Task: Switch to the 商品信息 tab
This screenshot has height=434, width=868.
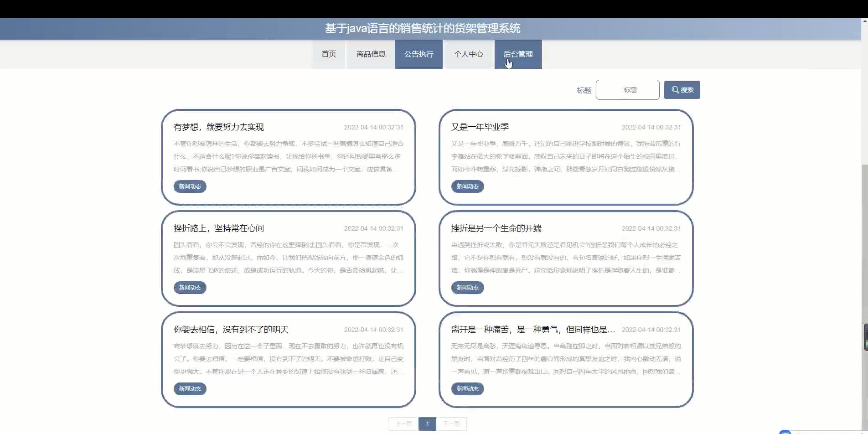Action: point(371,54)
